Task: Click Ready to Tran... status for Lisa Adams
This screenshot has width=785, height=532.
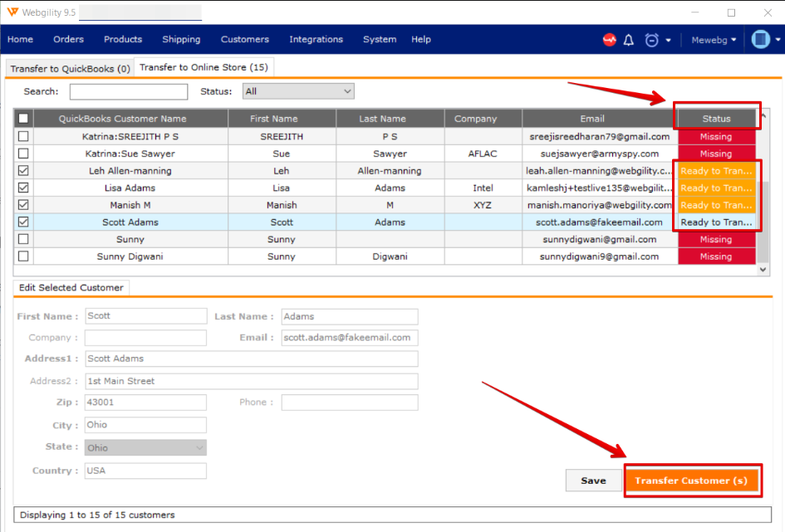Action: pos(716,188)
